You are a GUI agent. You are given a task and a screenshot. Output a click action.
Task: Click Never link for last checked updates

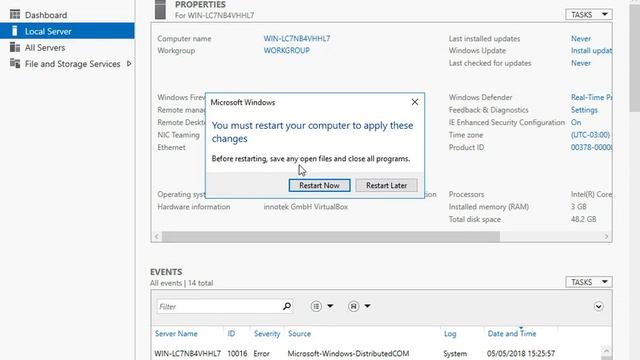tap(581, 63)
